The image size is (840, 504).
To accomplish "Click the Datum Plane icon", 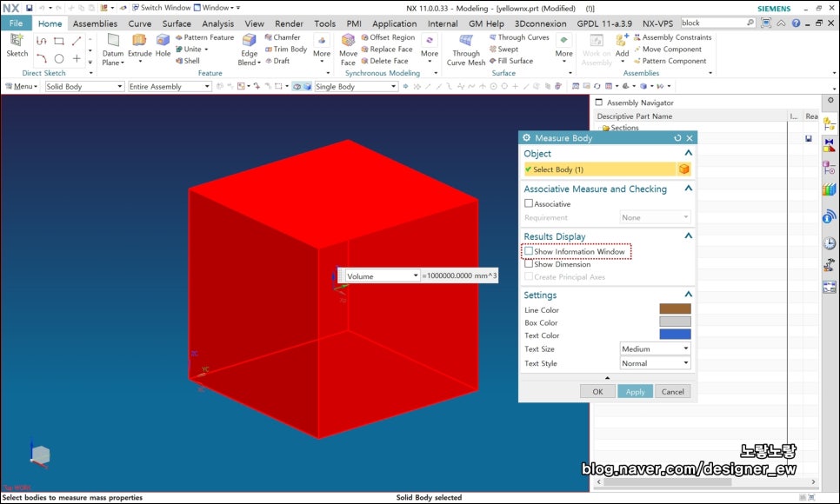I will point(113,41).
